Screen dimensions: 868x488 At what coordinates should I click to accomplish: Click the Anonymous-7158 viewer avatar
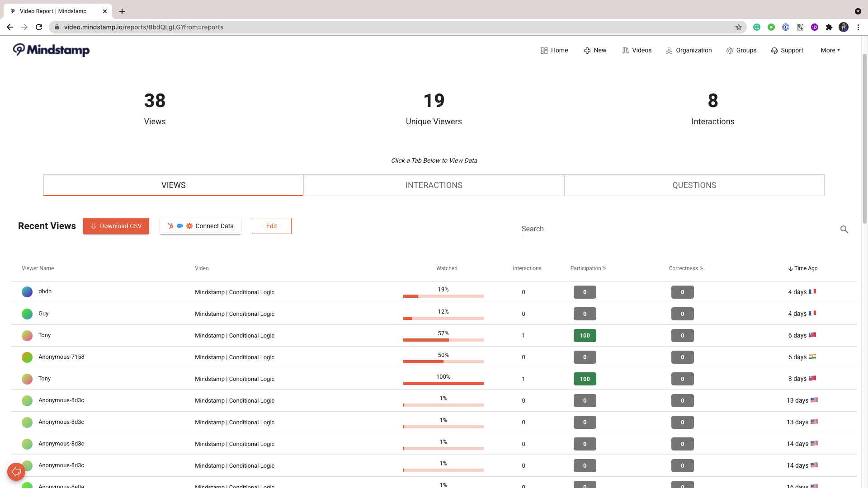[27, 357]
